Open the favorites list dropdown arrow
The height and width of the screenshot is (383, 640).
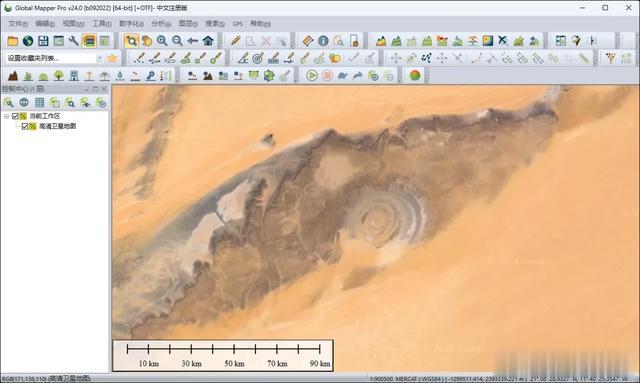(99, 58)
